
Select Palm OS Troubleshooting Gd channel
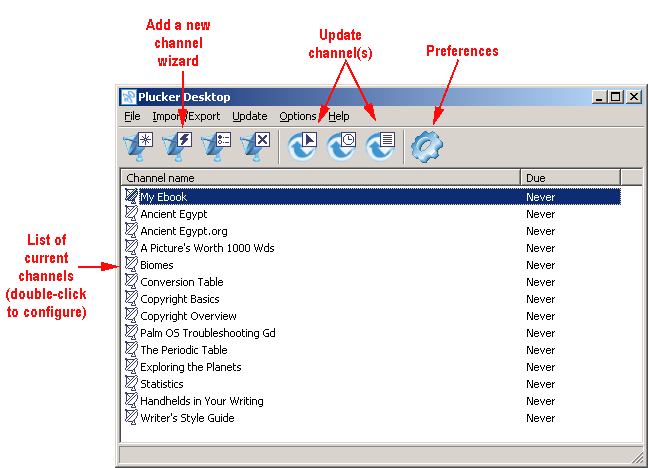point(208,333)
